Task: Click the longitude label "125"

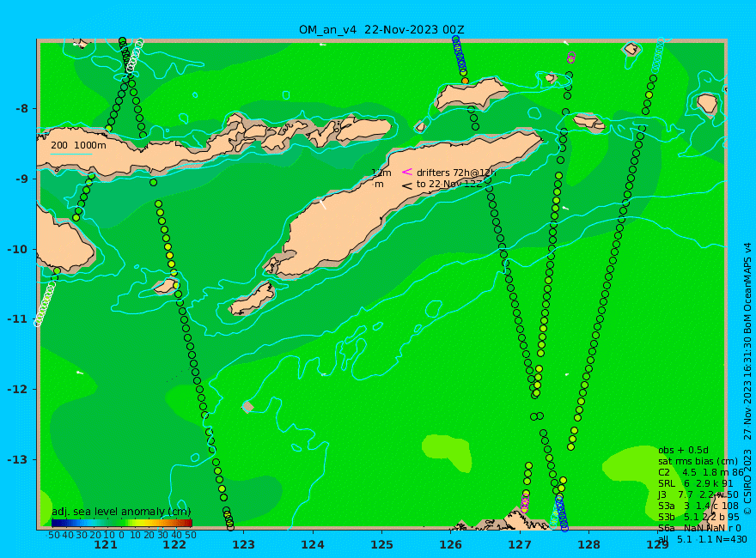Action: pyautogui.click(x=381, y=545)
